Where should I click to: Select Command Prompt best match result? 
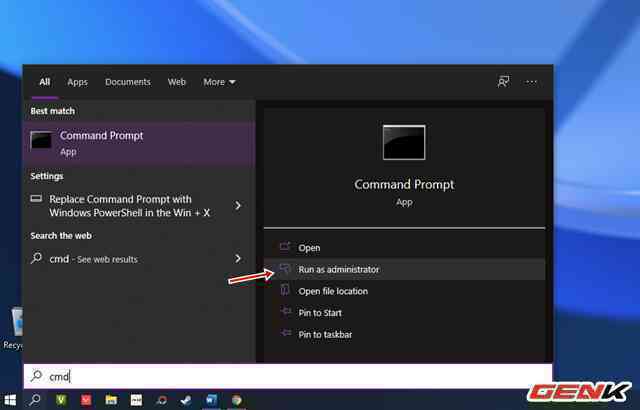coord(140,143)
